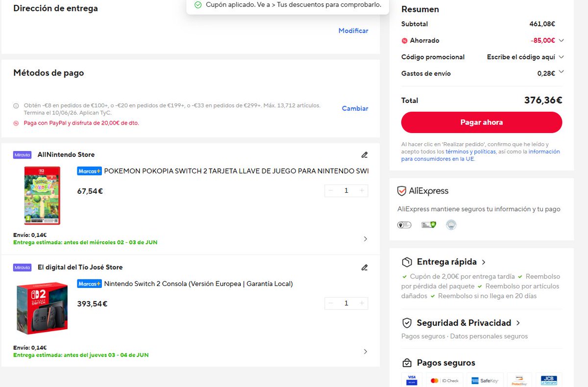Click the American Express SafeKey logo
The width and height of the screenshot is (588, 387).
[x=484, y=380]
